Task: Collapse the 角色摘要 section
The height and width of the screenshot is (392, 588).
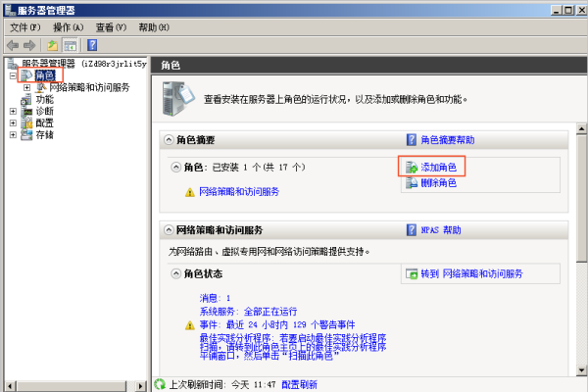Action: click(170, 140)
